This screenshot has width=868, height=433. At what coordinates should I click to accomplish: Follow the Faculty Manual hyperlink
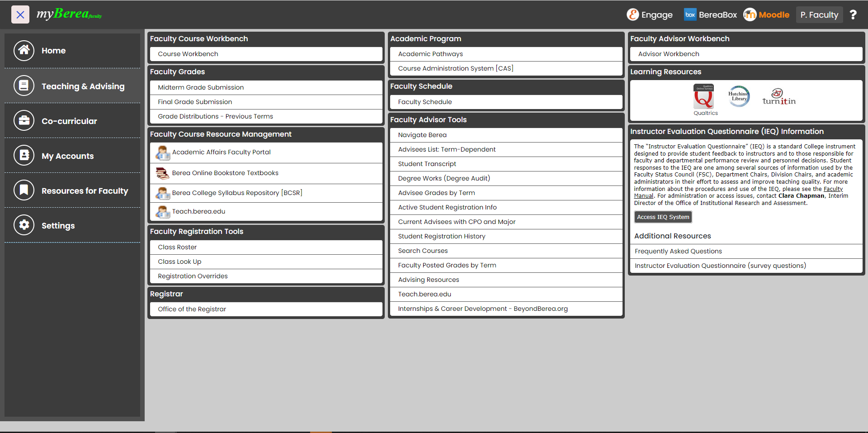833,189
